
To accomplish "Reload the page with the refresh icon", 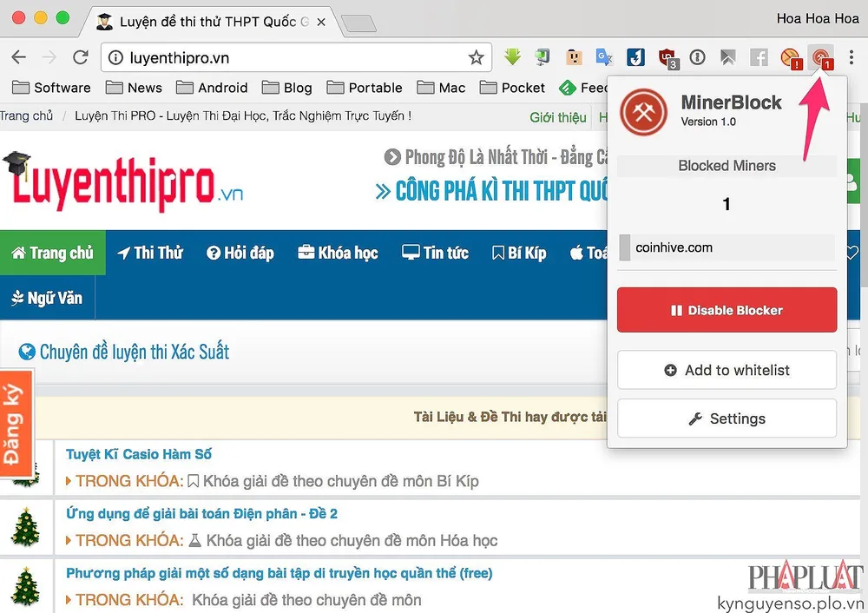I will pos(81,58).
